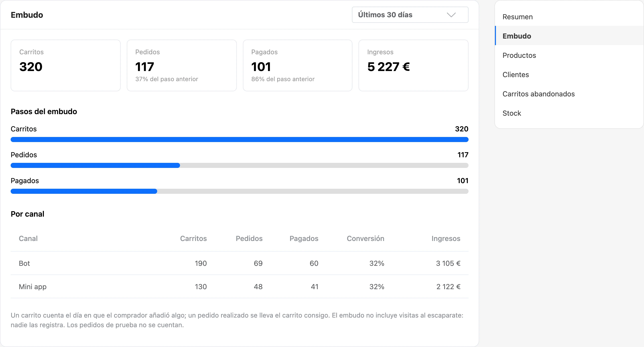This screenshot has width=644, height=347.
Task: Click the Pedidos funnel progress bar
Action: [x=240, y=165]
